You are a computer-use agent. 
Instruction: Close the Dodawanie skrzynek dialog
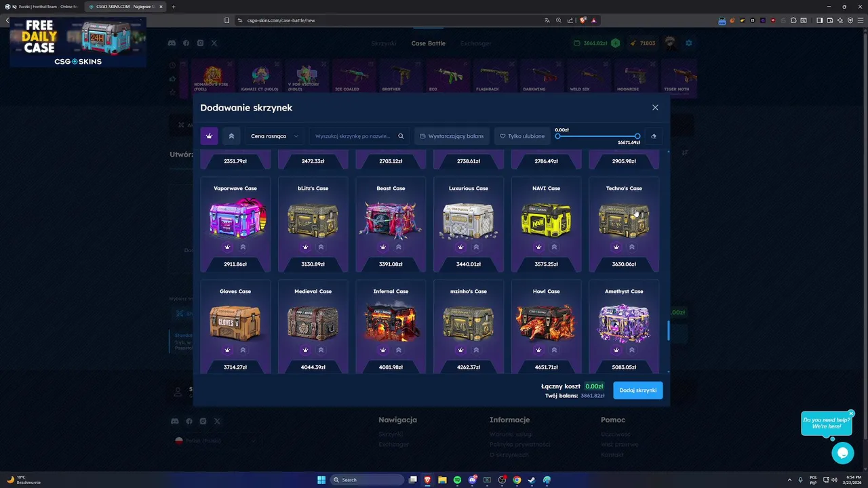tap(655, 107)
